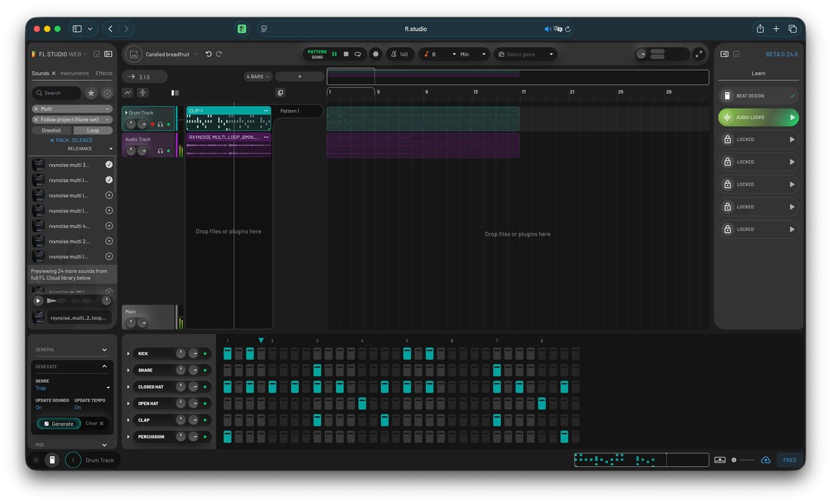This screenshot has width=831, height=504.
Task: Switch to the Instruments tab
Action: (75, 73)
